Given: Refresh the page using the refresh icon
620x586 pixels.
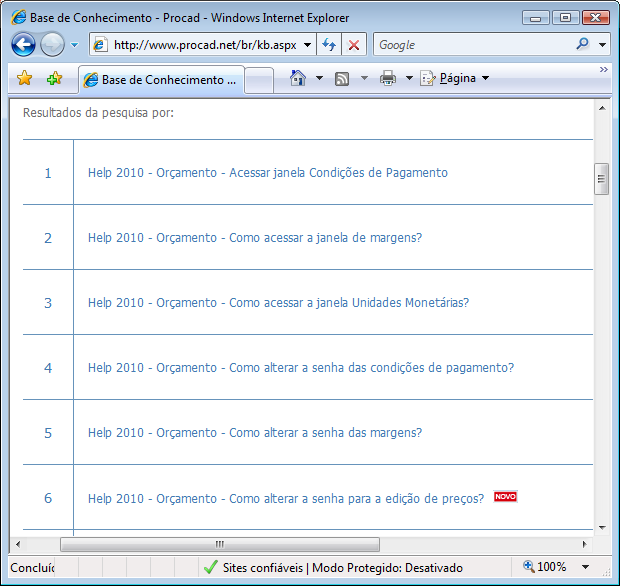Looking at the screenshot, I should point(329,45).
